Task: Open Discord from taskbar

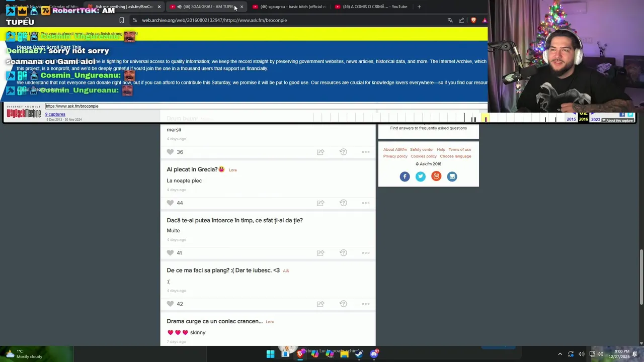Action: coord(374,354)
